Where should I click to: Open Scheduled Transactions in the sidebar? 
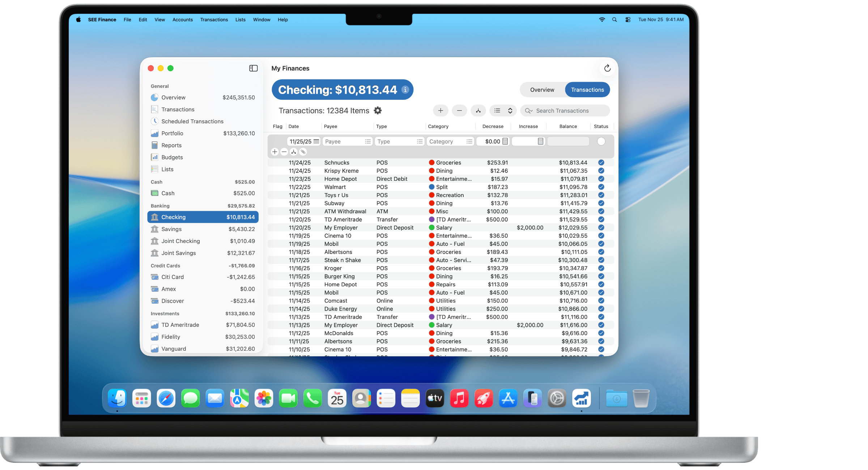click(192, 121)
